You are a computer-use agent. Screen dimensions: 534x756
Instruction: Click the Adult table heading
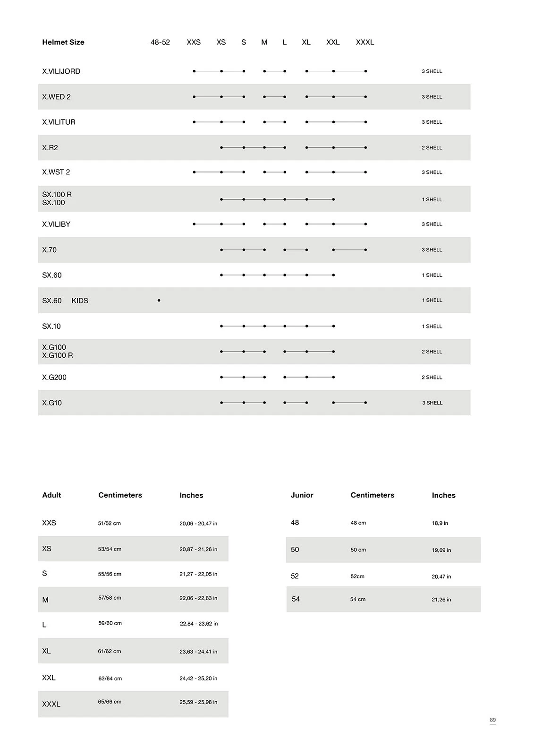(51, 495)
